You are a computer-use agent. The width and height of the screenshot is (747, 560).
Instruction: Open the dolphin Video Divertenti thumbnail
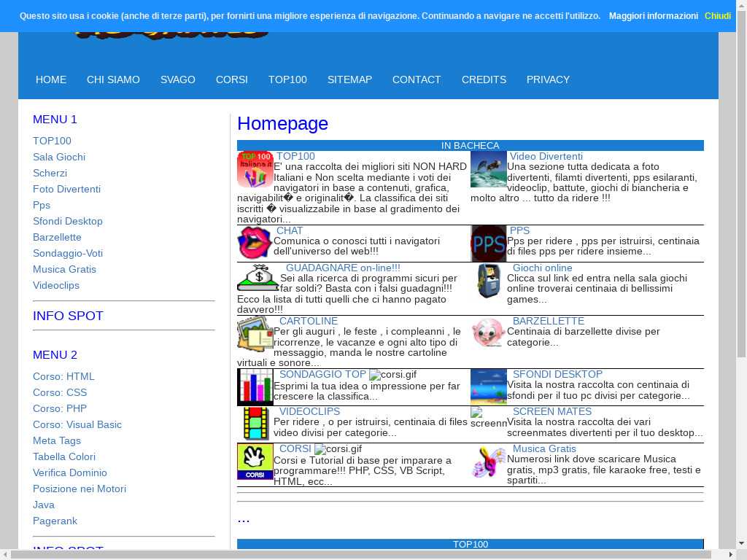[x=488, y=169]
